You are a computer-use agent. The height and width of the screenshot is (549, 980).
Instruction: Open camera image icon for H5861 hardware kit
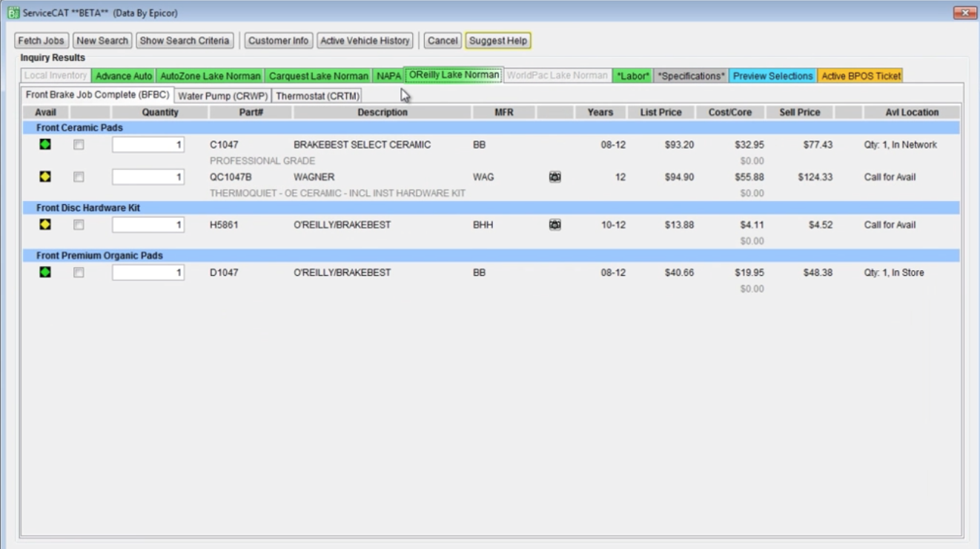554,225
